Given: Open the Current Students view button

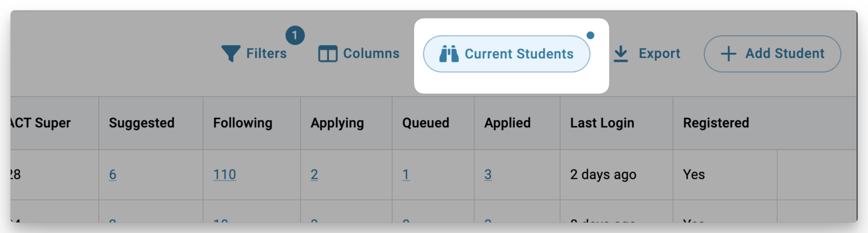Looking at the screenshot, I should click(507, 54).
